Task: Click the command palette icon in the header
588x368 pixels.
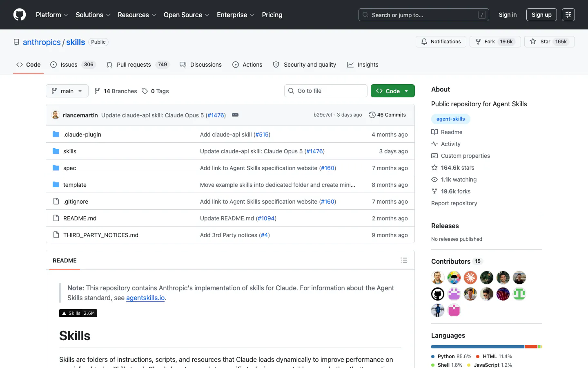Action: pos(568,15)
